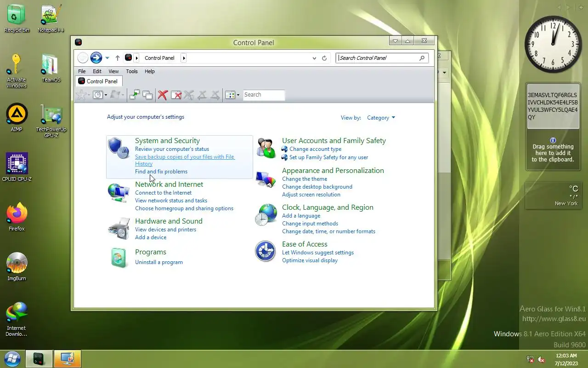Click magnifier in Search Control Panel box
The width and height of the screenshot is (588, 368).
pyautogui.click(x=422, y=58)
